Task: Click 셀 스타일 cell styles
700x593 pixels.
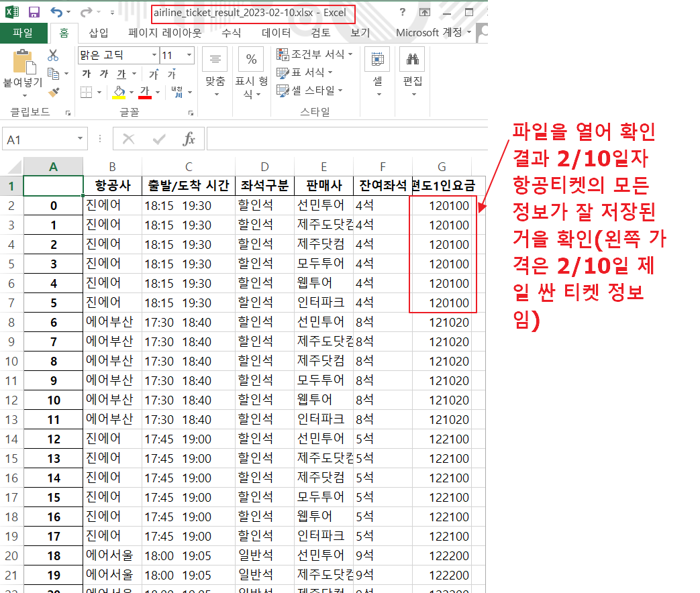Action: pyautogui.click(x=310, y=90)
